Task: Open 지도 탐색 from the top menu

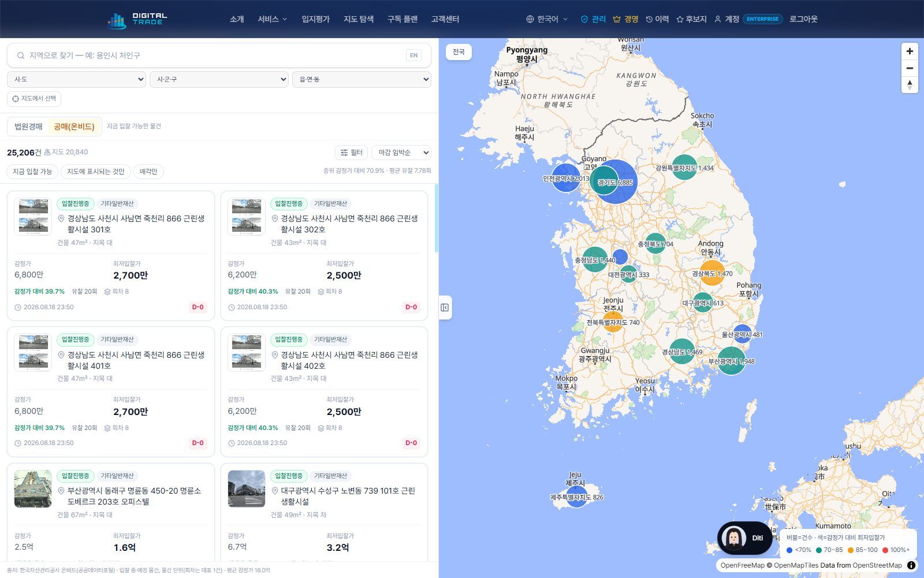Action: pos(359,19)
